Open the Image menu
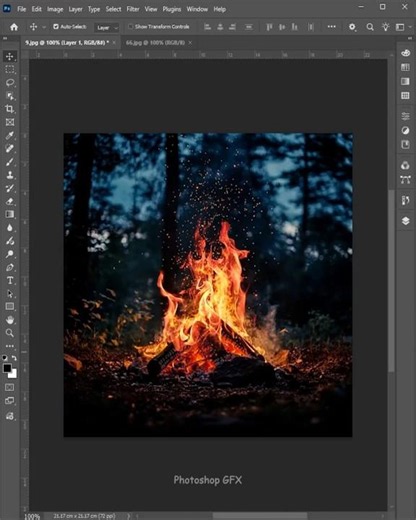416x520 pixels. coord(55,9)
